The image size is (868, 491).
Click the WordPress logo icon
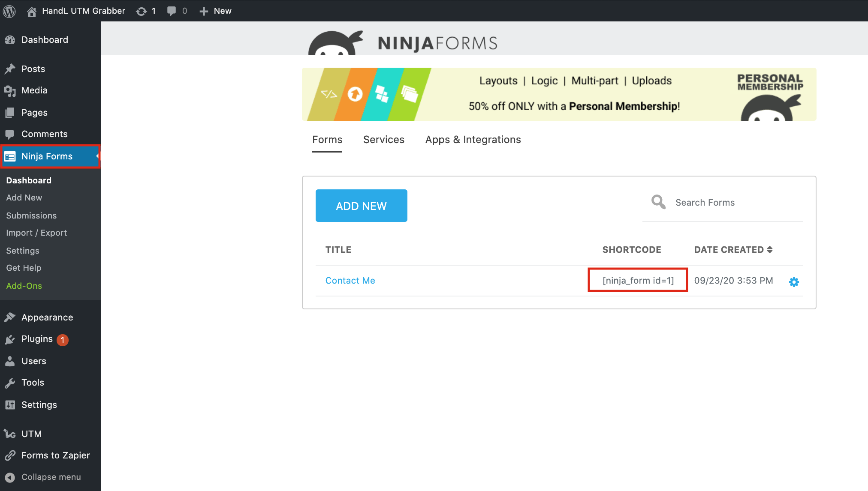(9, 11)
